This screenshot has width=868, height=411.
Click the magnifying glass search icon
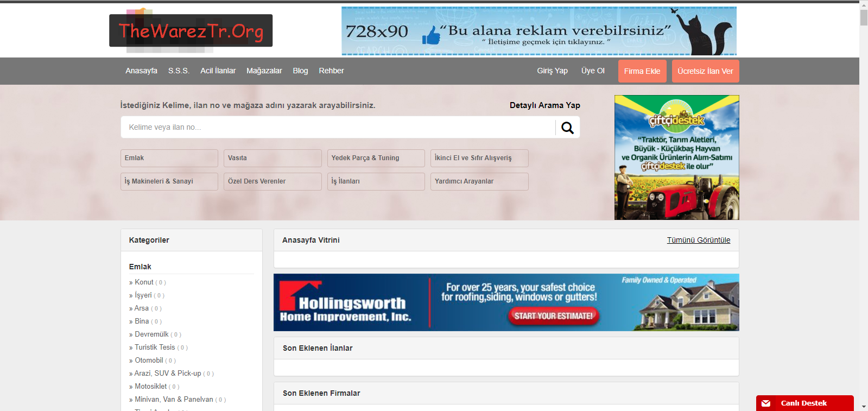[x=567, y=128]
